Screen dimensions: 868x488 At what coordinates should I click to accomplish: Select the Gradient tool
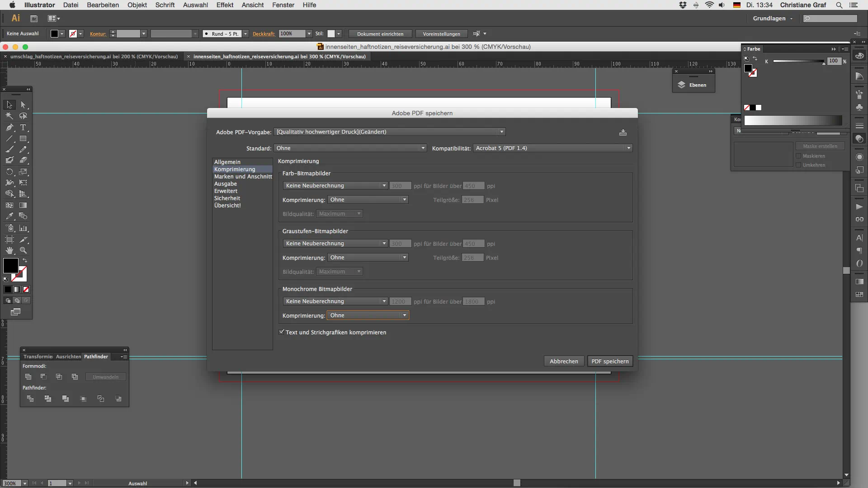click(x=23, y=205)
